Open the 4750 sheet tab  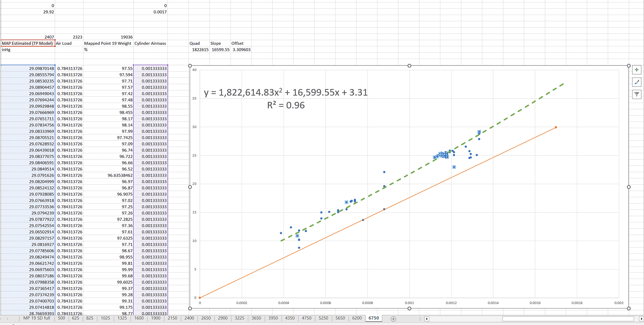tap(307, 318)
